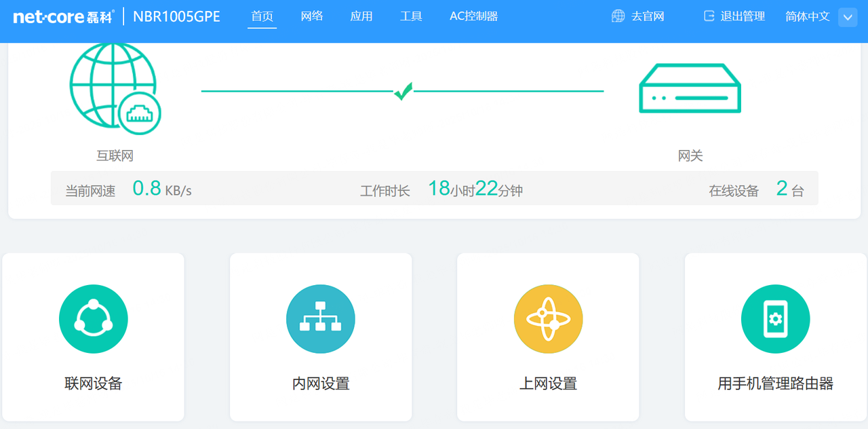Open the 上网设置 yellow orbit icon

(x=548, y=319)
